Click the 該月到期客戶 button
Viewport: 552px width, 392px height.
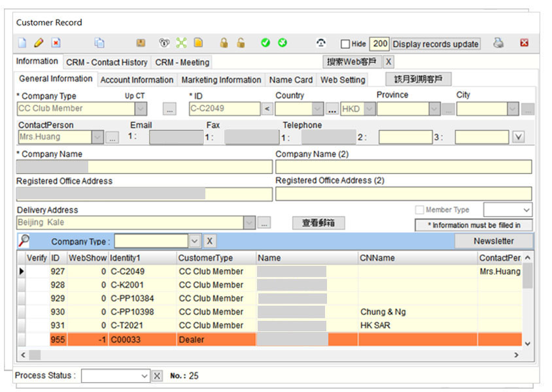coord(418,79)
